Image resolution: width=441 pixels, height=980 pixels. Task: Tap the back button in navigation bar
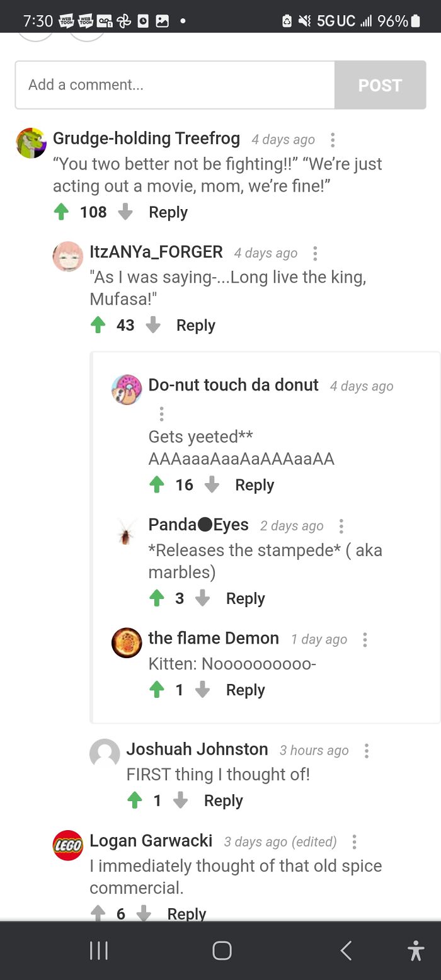point(345,951)
